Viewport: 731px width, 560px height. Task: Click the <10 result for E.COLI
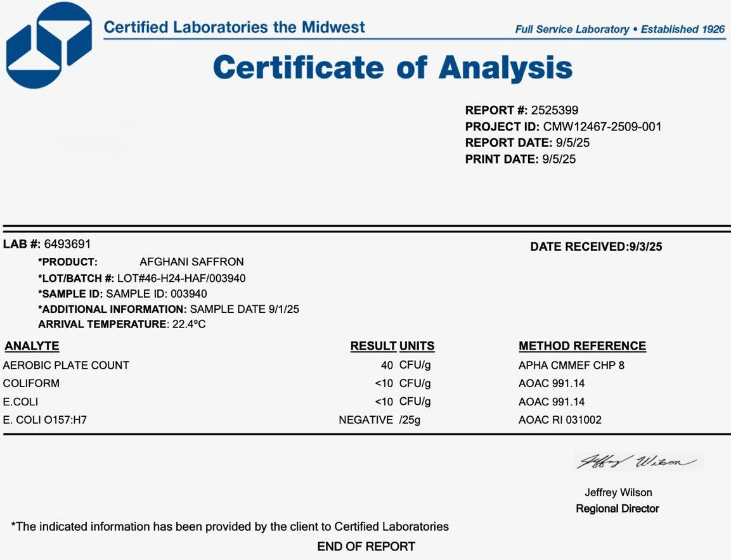click(384, 402)
